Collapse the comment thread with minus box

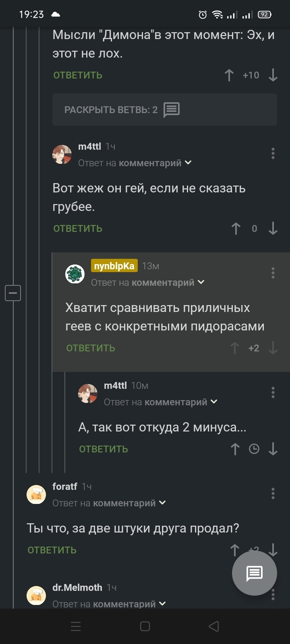pyautogui.click(x=13, y=293)
